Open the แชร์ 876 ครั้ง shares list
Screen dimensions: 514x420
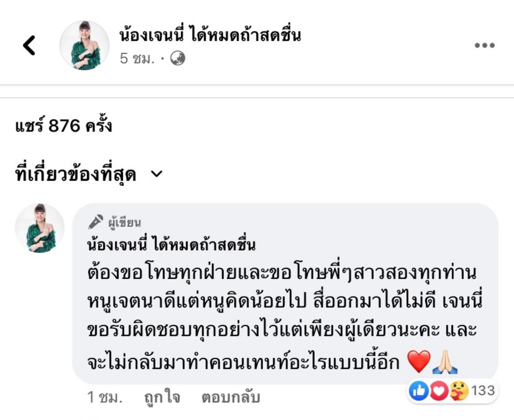point(63,126)
